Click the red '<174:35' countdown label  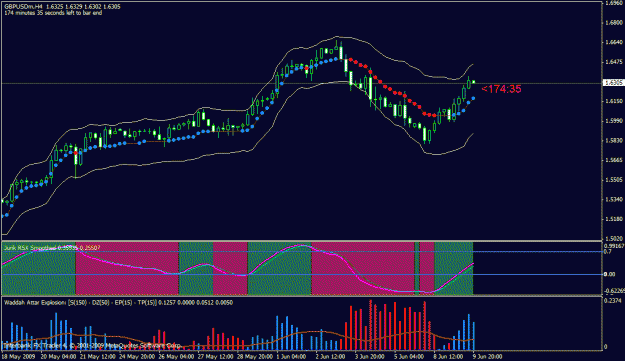click(x=501, y=89)
